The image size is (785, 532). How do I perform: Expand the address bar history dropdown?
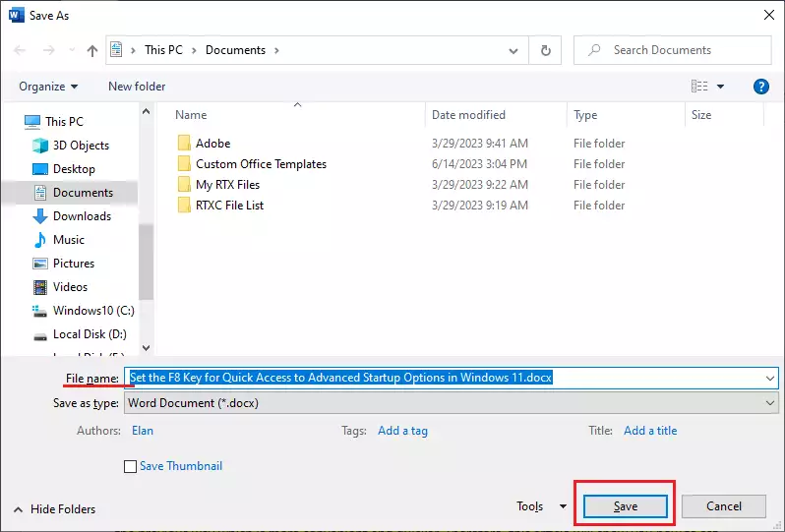coord(514,50)
